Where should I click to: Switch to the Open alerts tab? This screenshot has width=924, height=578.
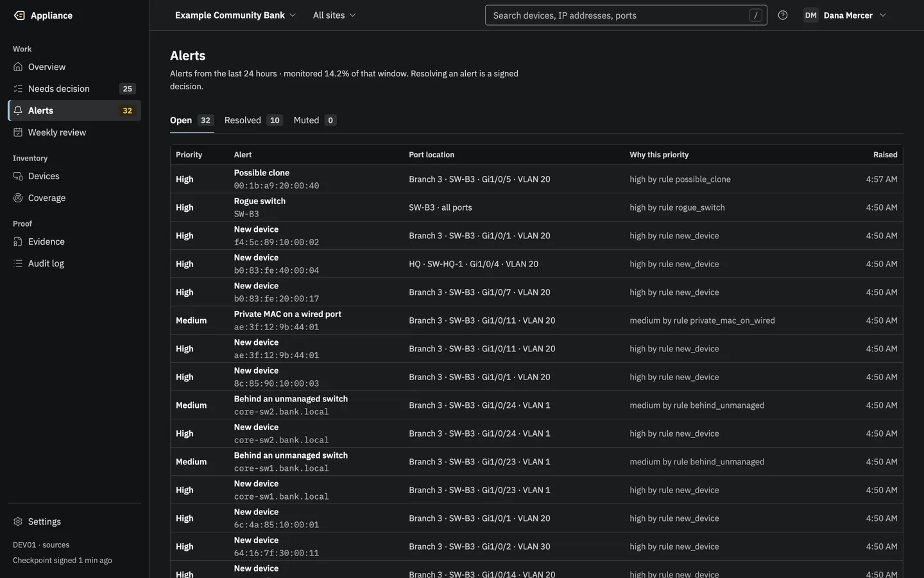click(192, 120)
